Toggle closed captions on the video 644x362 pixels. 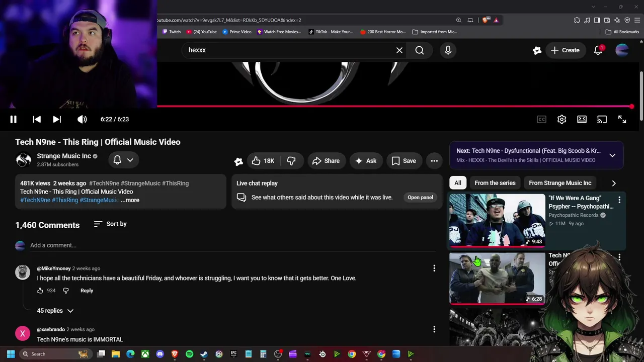[x=541, y=119]
